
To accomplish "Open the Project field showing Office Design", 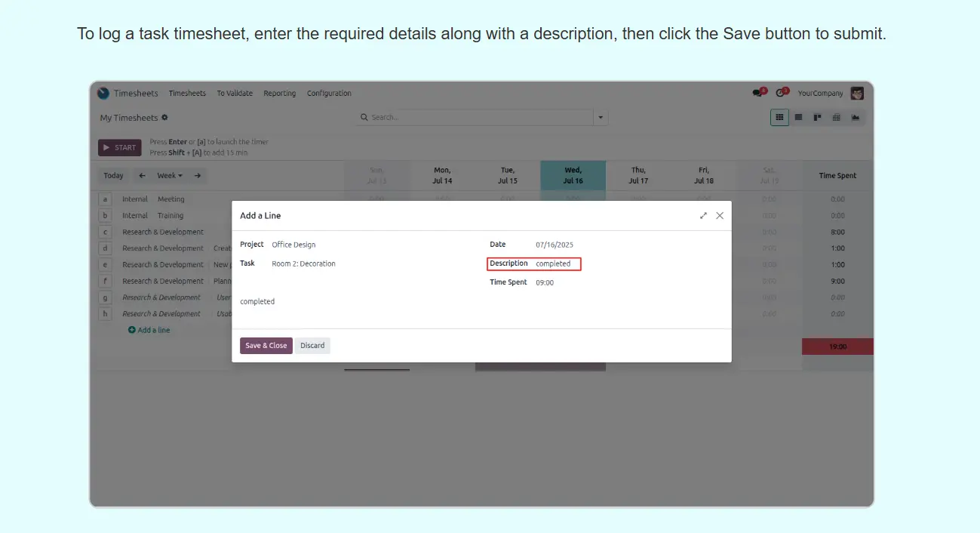I will click(294, 245).
